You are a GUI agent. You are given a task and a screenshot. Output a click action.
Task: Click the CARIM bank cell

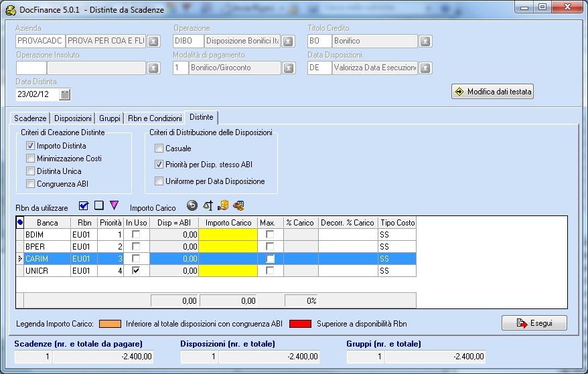click(x=48, y=258)
